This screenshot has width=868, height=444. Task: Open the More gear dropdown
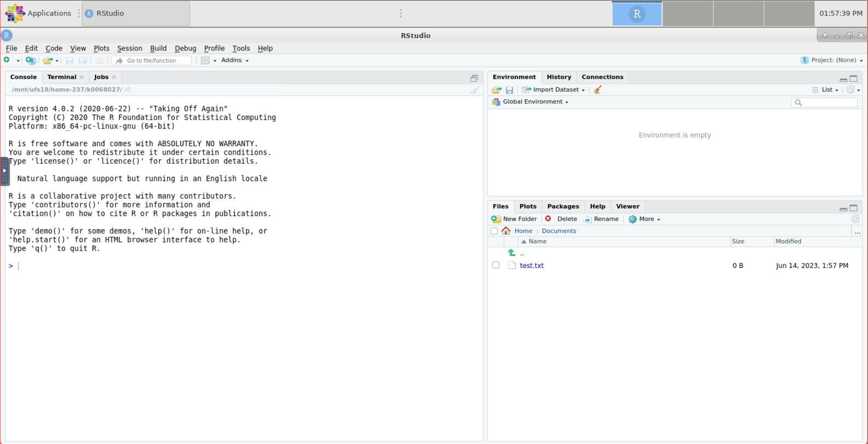644,219
